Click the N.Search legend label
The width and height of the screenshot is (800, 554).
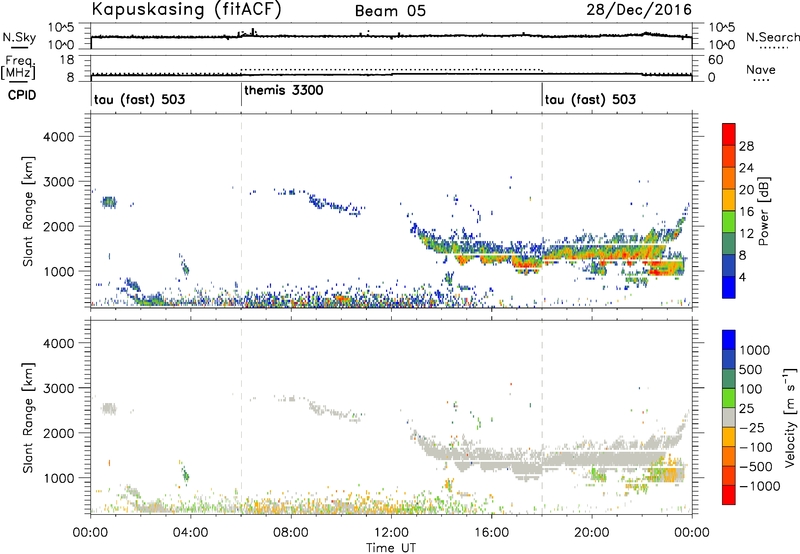[772, 37]
